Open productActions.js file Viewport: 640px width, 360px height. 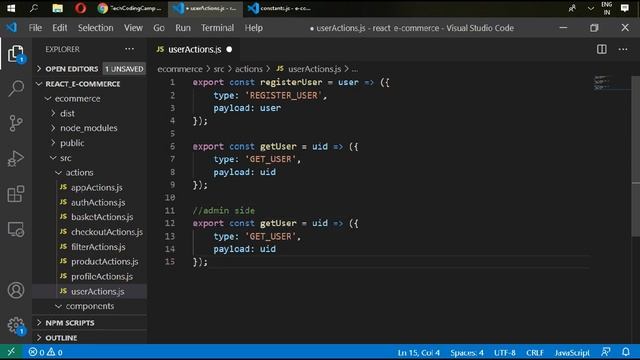pos(104,261)
